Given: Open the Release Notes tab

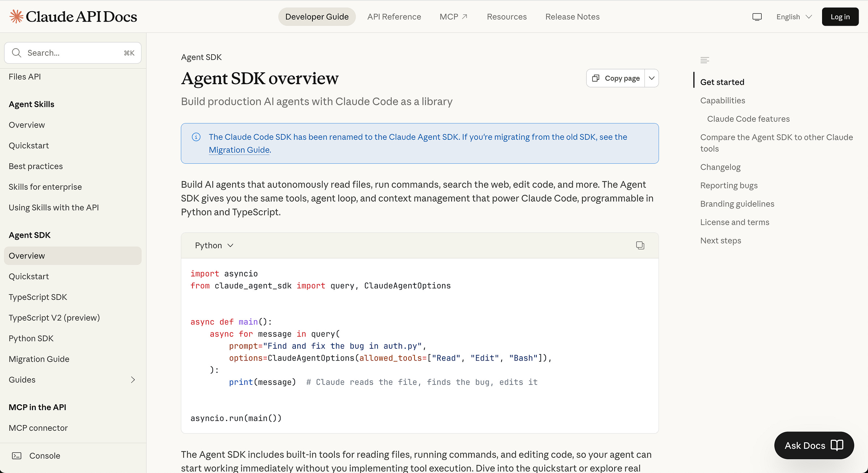Looking at the screenshot, I should pos(572,17).
